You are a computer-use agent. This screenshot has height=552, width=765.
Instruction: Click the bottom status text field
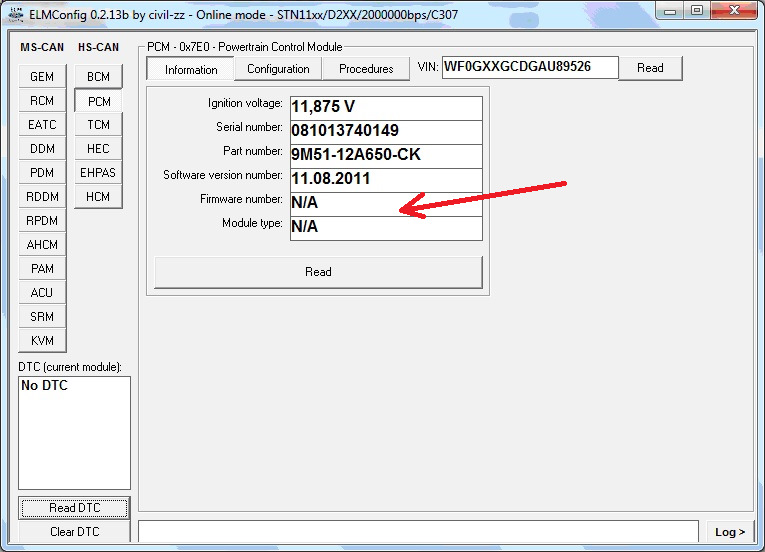(x=418, y=531)
